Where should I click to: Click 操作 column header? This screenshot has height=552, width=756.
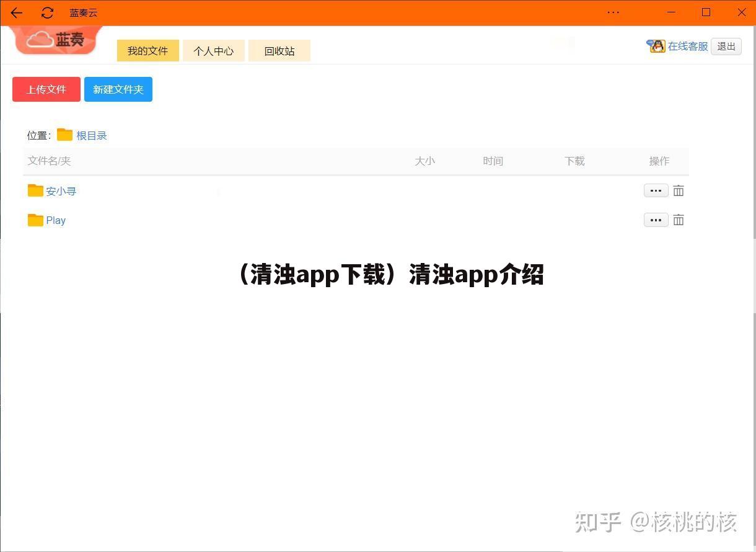coord(659,161)
